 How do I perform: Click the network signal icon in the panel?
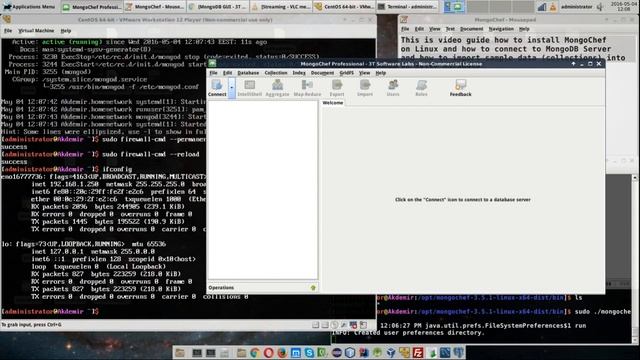point(542,7)
